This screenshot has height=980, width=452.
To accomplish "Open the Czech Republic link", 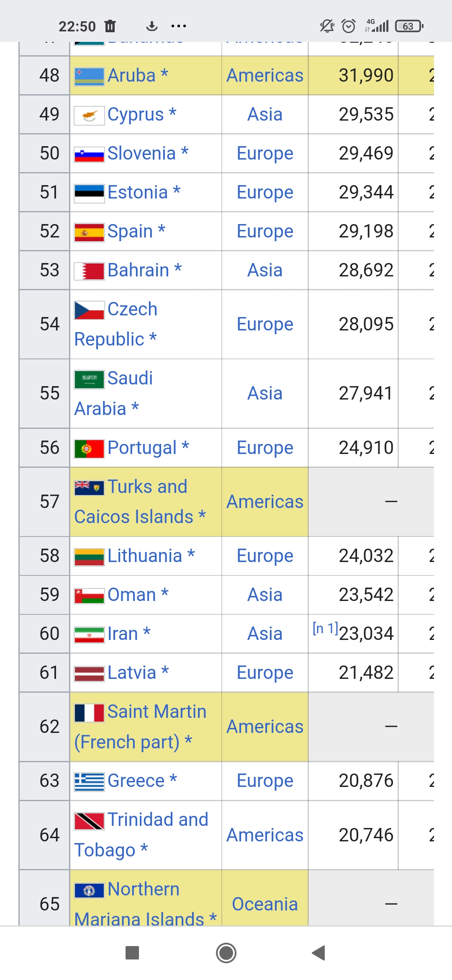I will (x=116, y=324).
